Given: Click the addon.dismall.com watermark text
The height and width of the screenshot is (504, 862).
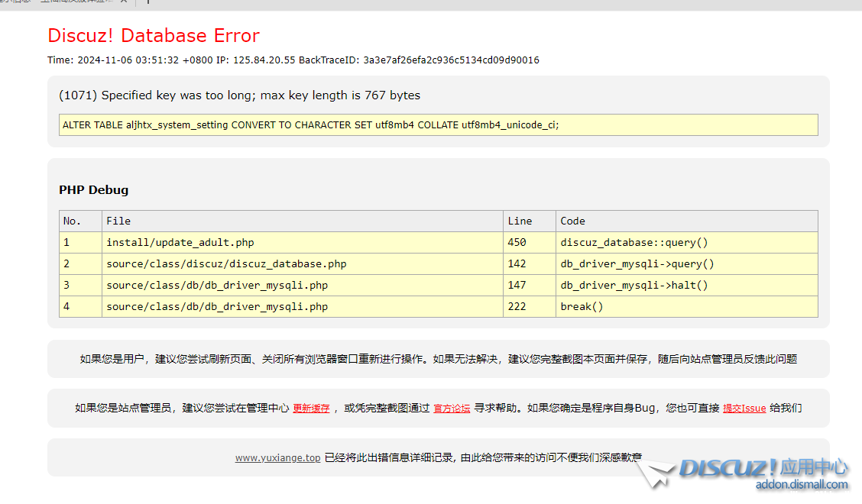Looking at the screenshot, I should coord(802,485).
